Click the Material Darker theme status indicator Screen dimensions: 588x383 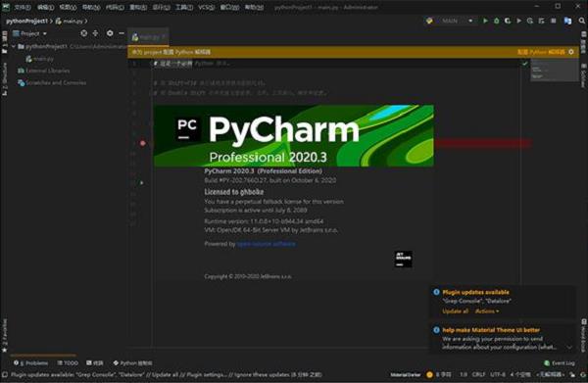[406, 374]
